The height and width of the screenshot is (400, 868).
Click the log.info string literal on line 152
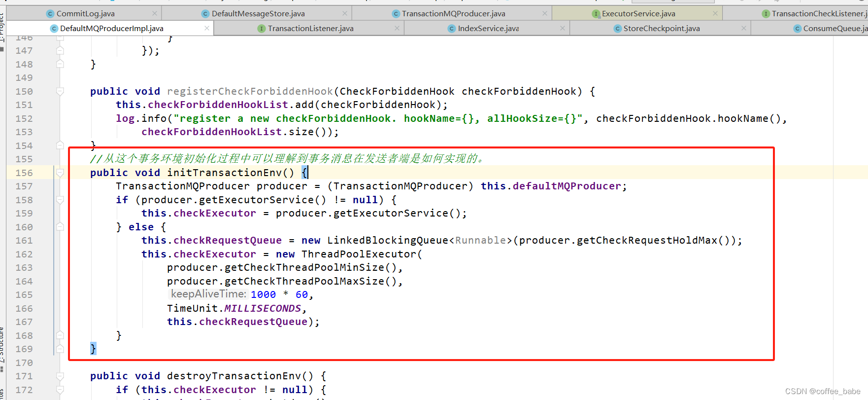tap(378, 118)
